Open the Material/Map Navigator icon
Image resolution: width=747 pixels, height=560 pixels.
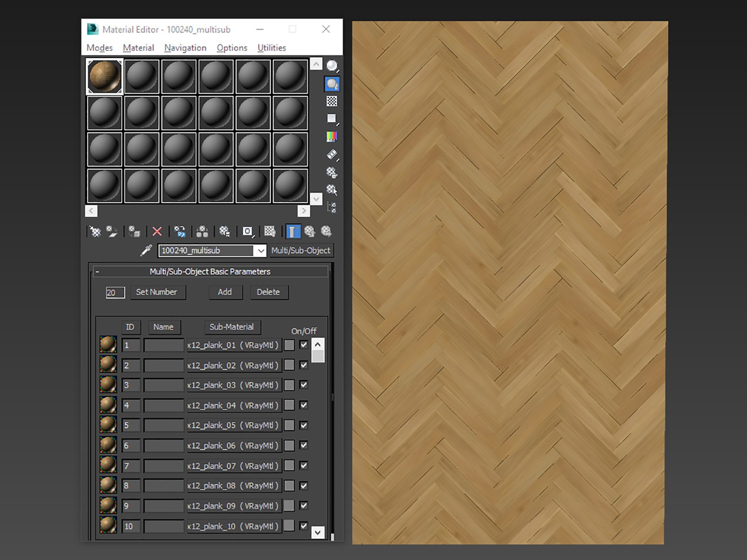tap(332, 207)
